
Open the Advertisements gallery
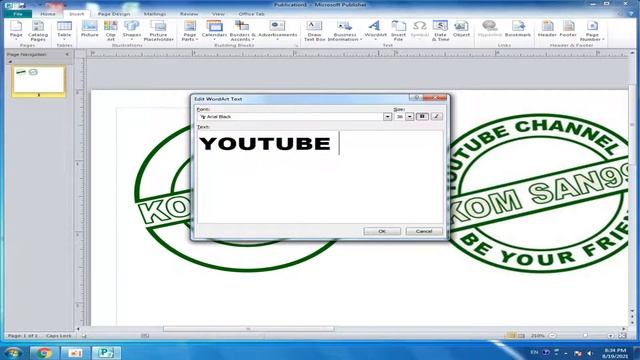click(x=278, y=31)
